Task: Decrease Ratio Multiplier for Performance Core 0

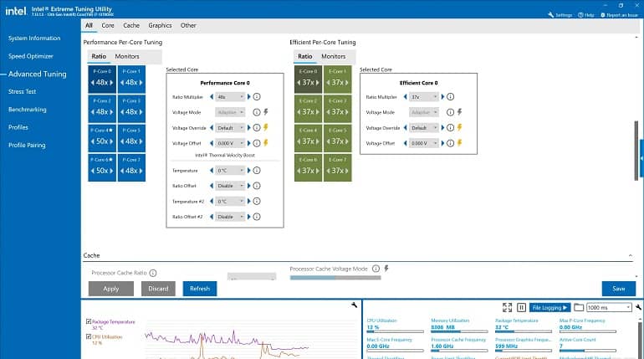Action: 212,97
